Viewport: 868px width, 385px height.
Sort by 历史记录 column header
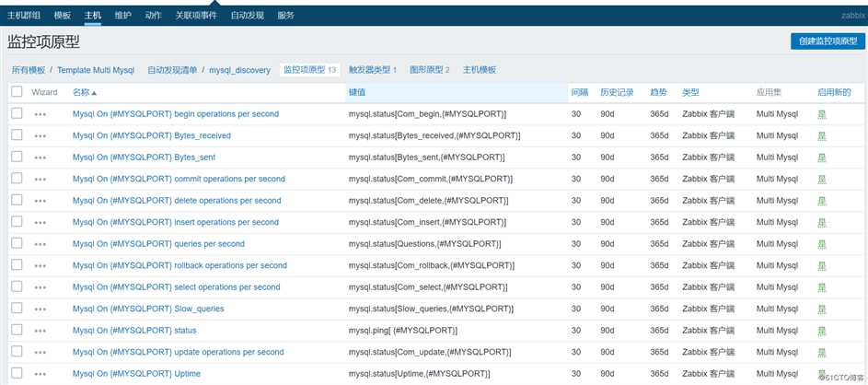[x=617, y=92]
